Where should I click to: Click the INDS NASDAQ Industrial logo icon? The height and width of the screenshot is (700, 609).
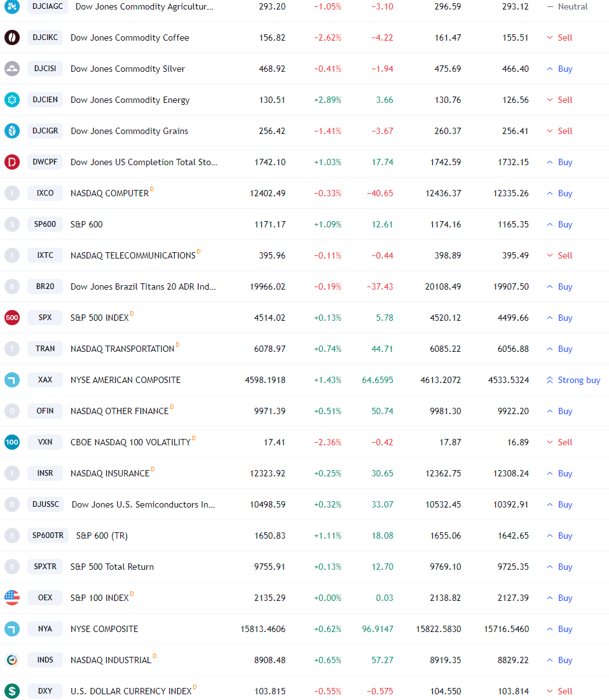coord(12,660)
